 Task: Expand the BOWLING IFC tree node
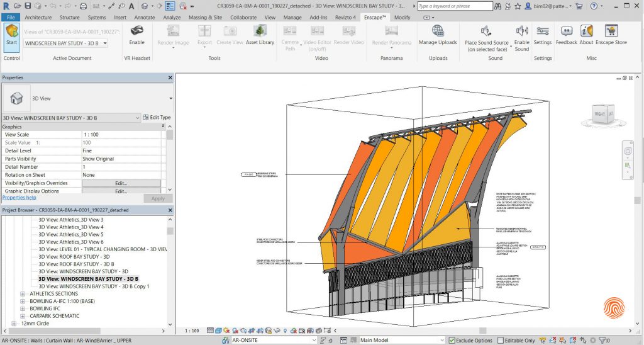(23, 309)
